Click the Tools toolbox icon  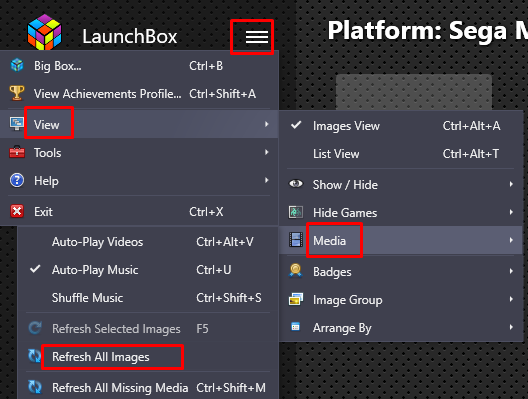pos(17,152)
